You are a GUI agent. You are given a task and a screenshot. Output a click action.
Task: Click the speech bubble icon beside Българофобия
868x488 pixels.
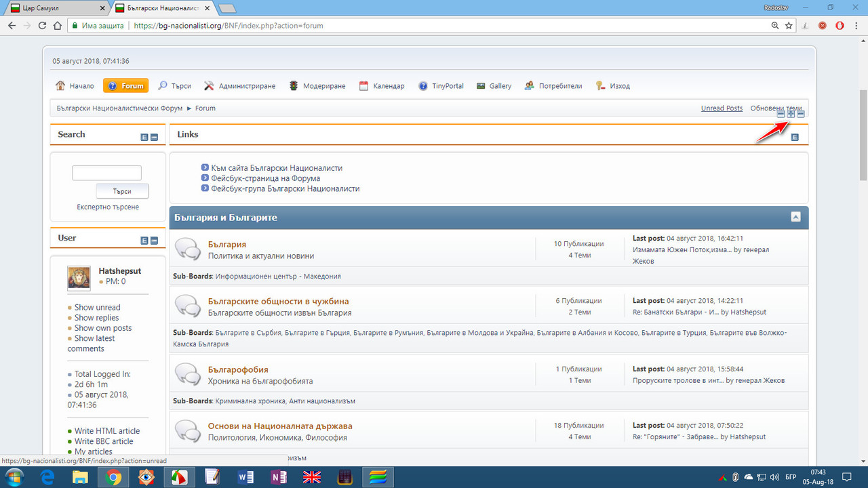[x=188, y=374]
